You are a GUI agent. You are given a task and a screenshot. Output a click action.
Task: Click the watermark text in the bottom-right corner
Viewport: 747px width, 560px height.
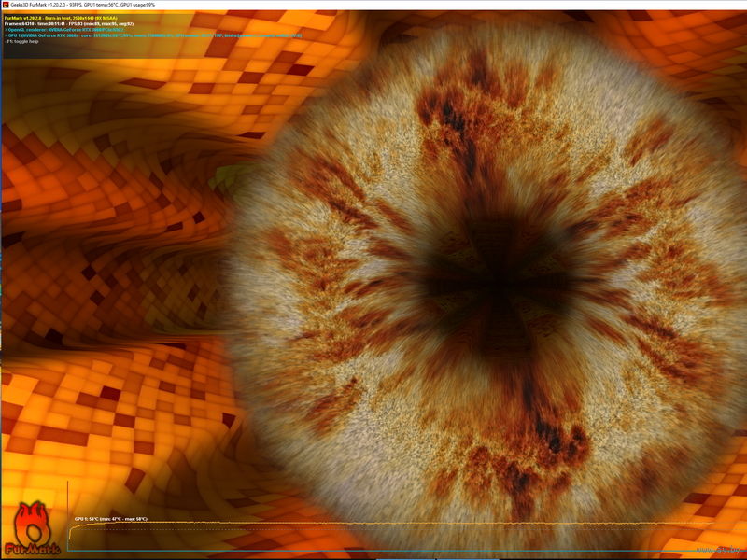pos(717,550)
